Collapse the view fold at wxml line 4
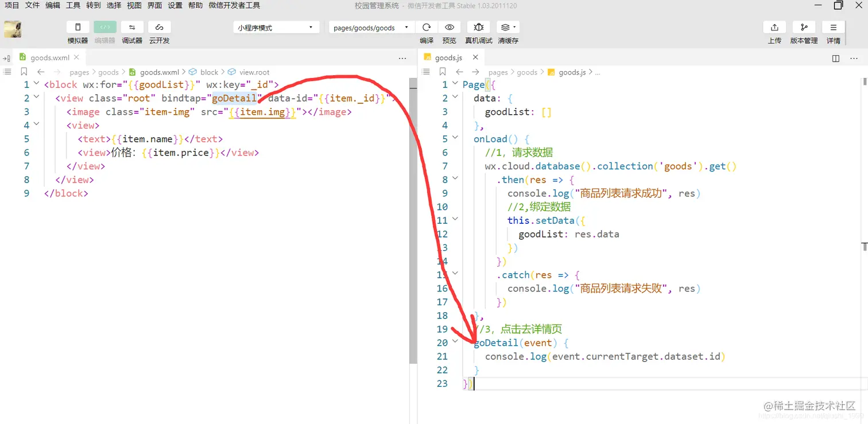Screen dimensions: 868x424 point(37,124)
